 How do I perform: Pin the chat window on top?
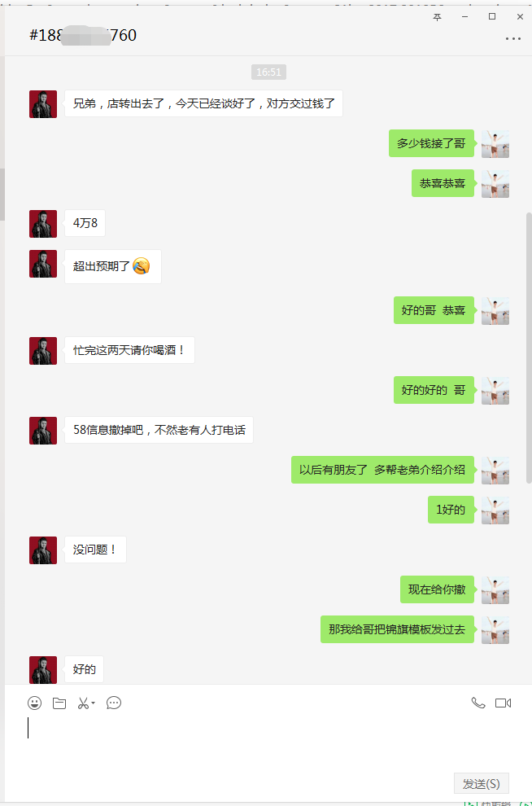(x=437, y=17)
